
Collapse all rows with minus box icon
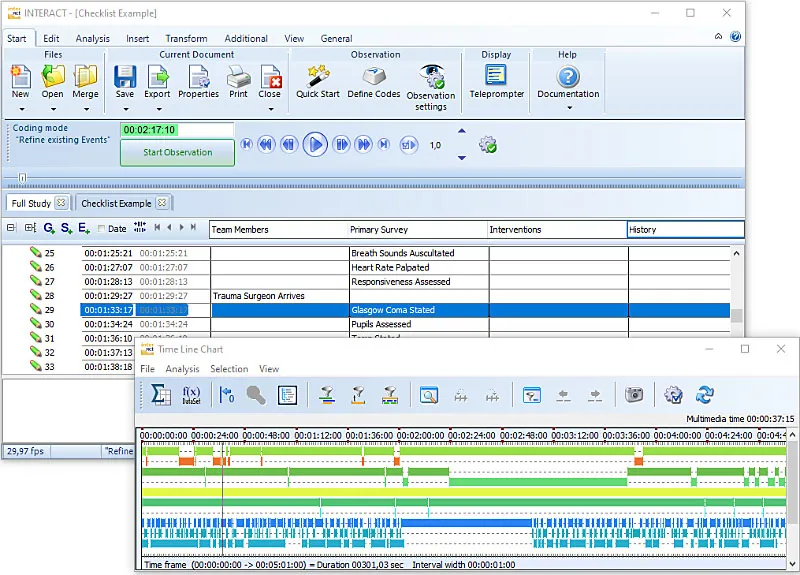(x=11, y=228)
